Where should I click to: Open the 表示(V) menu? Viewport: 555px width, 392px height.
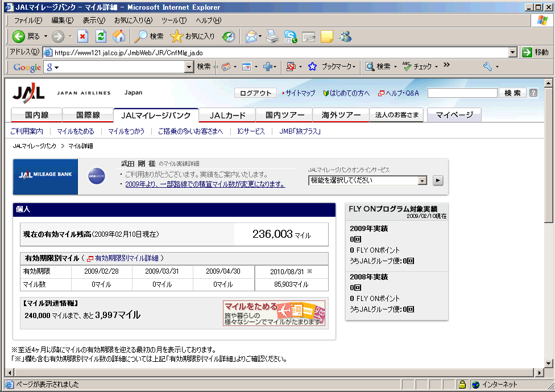click(x=94, y=20)
